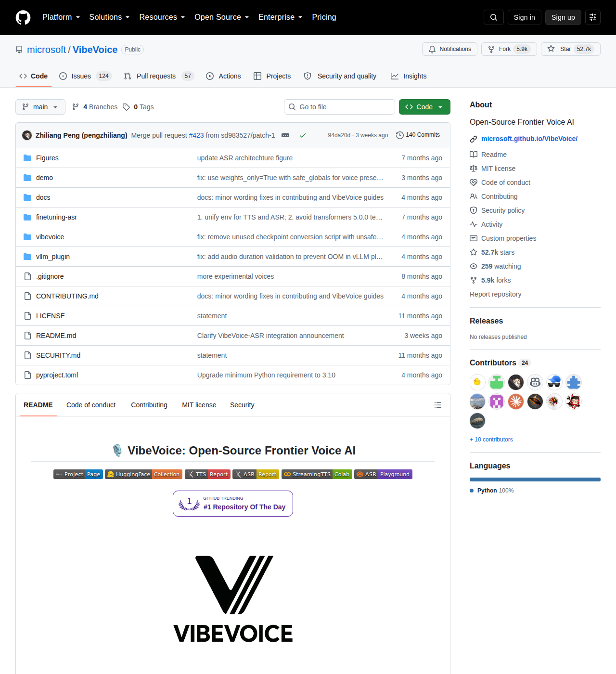Open microsoft.github.io/VibeVoice/ link

click(529, 139)
